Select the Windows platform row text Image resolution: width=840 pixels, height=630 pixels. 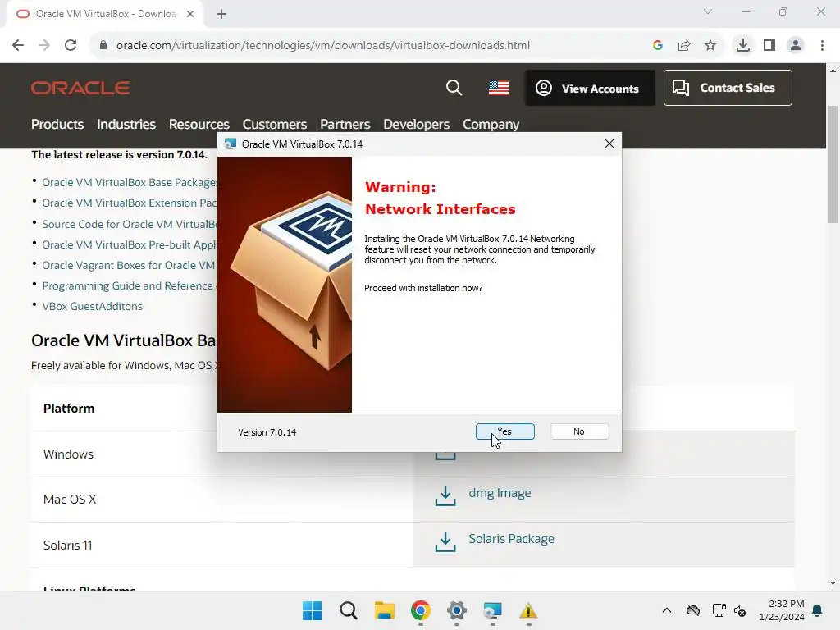[x=68, y=454]
